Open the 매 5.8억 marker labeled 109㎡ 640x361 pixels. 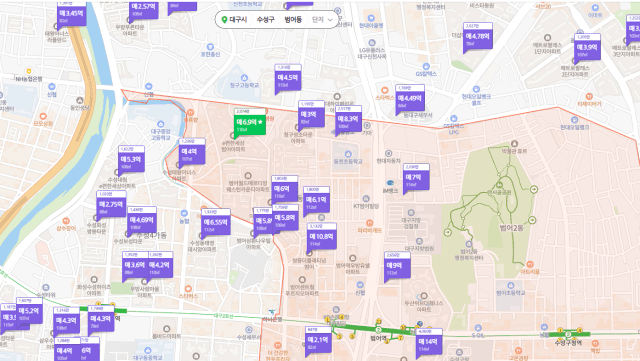[285, 218]
